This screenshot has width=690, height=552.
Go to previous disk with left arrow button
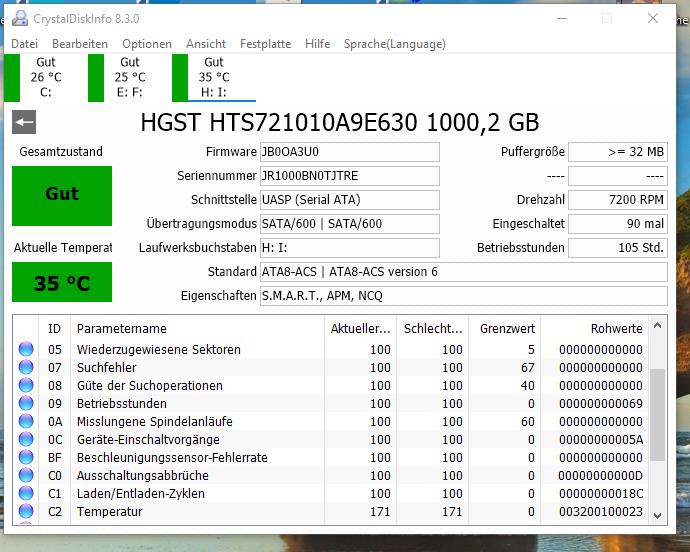click(24, 122)
